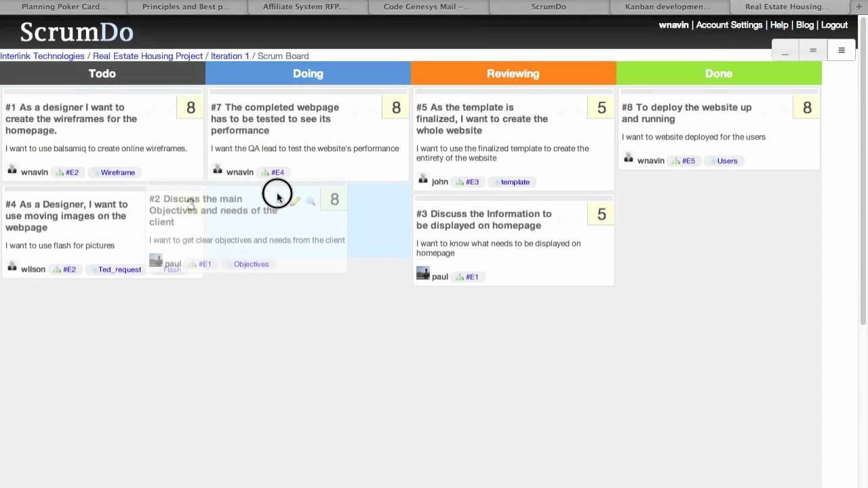Click john's avatar on story #5

tap(422, 179)
